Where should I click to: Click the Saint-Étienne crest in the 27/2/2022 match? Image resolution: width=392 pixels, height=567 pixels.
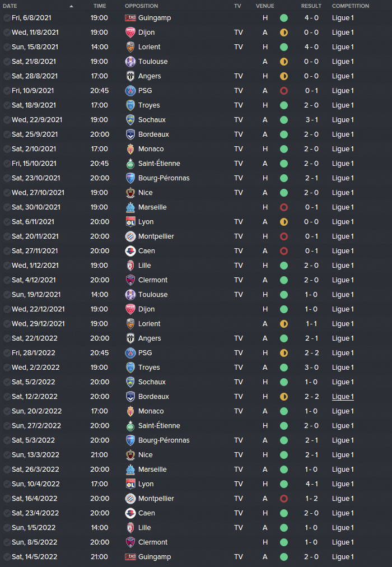coord(130,426)
